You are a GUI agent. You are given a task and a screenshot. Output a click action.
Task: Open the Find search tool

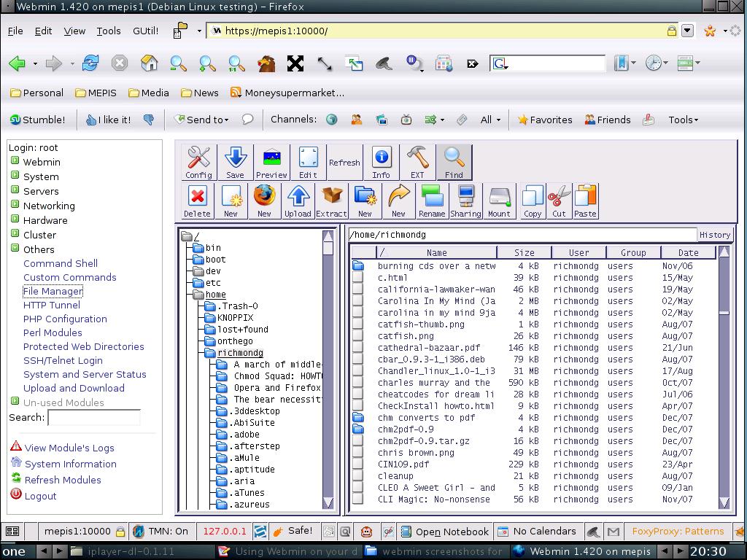pyautogui.click(x=454, y=163)
